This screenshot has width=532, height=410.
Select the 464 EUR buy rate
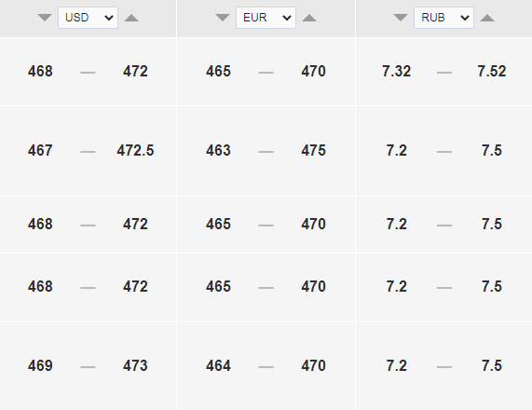[218, 365]
